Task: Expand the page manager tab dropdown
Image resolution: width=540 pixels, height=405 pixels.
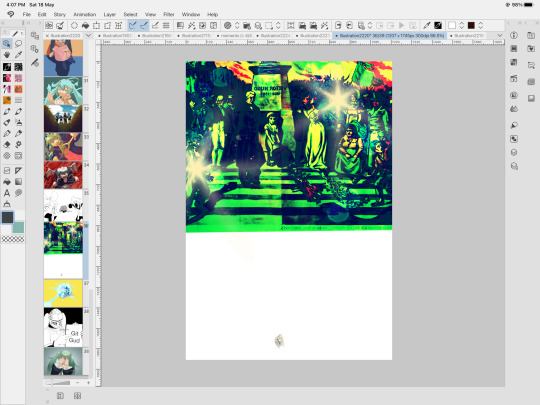Action: (89, 35)
